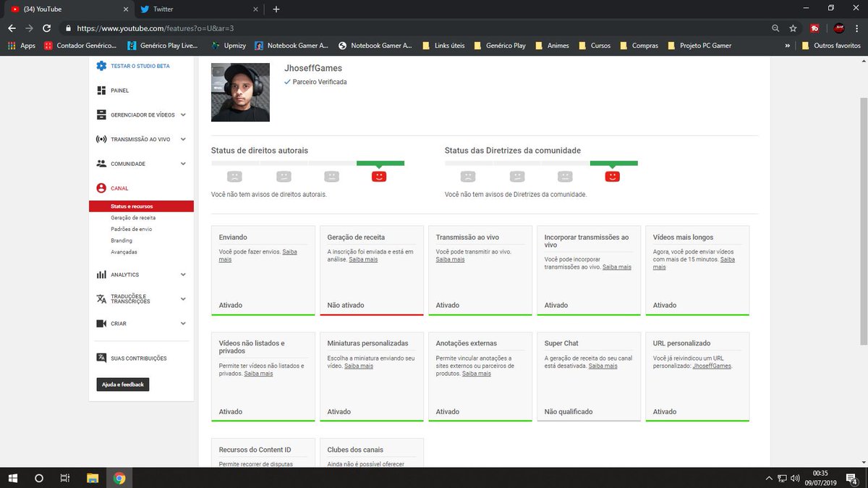Open Projeto PC Gamer bookmarks folder

(699, 46)
